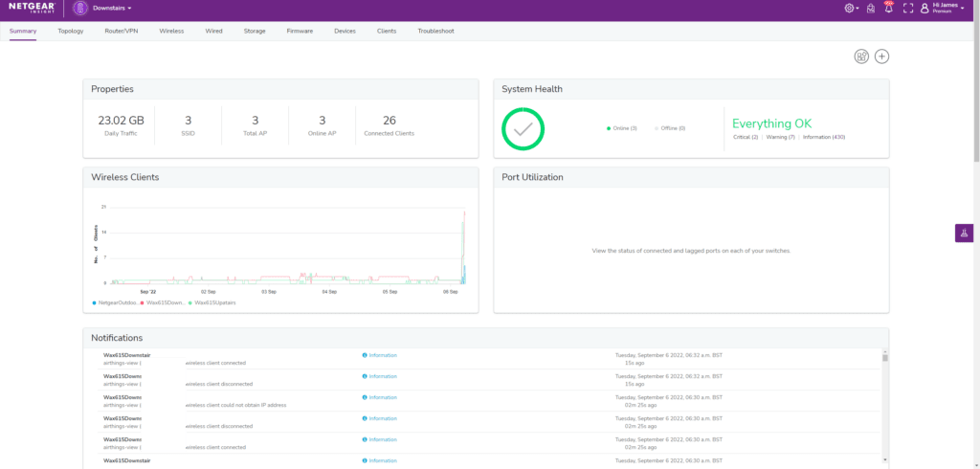Go to the Firmware tab
This screenshot has height=469, width=980.
(300, 31)
